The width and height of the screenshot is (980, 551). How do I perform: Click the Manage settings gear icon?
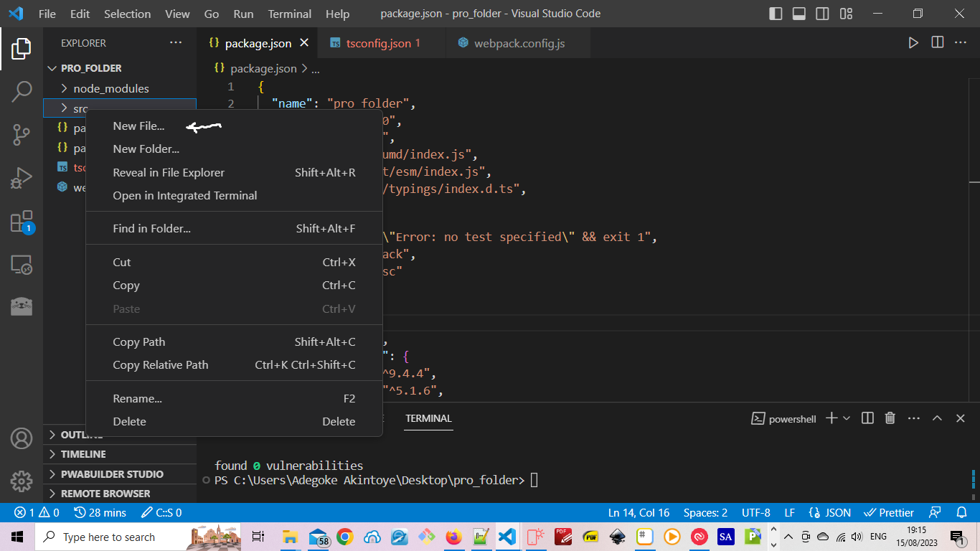point(22,481)
